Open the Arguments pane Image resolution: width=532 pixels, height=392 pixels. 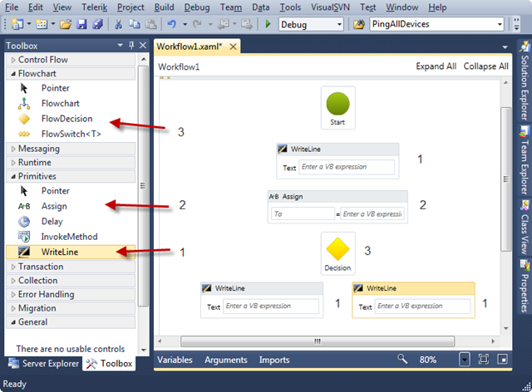[x=225, y=360]
